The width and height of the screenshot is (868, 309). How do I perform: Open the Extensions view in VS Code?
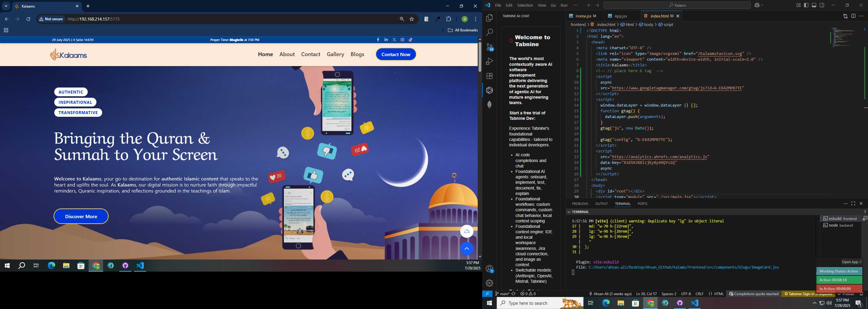point(489,76)
